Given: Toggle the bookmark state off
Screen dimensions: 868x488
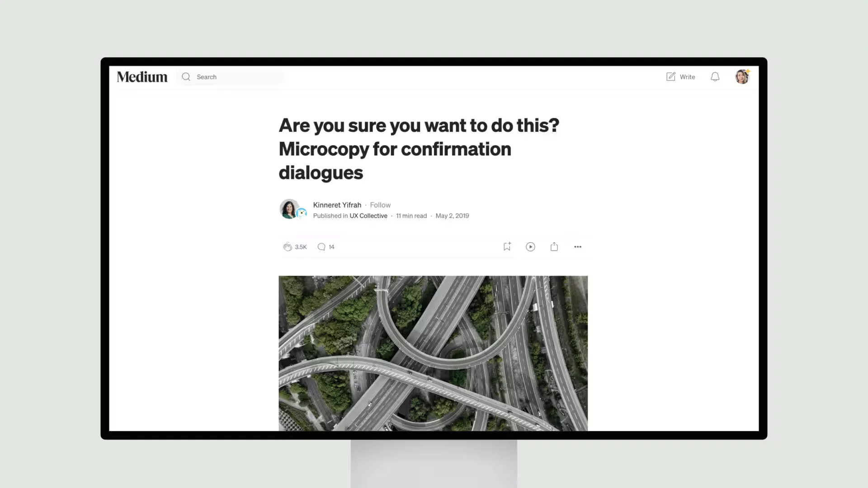Looking at the screenshot, I should point(507,246).
